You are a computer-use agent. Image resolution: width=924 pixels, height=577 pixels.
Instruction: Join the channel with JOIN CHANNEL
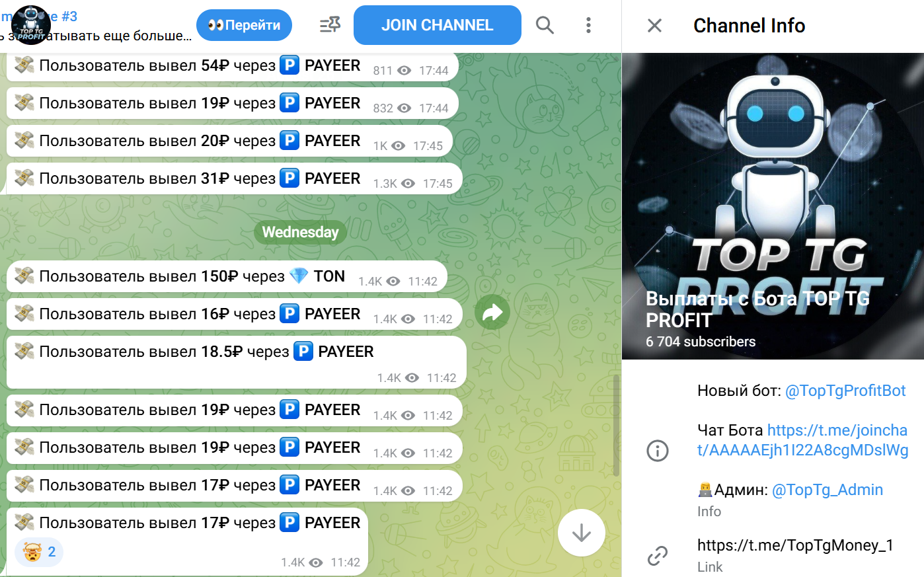coord(438,25)
